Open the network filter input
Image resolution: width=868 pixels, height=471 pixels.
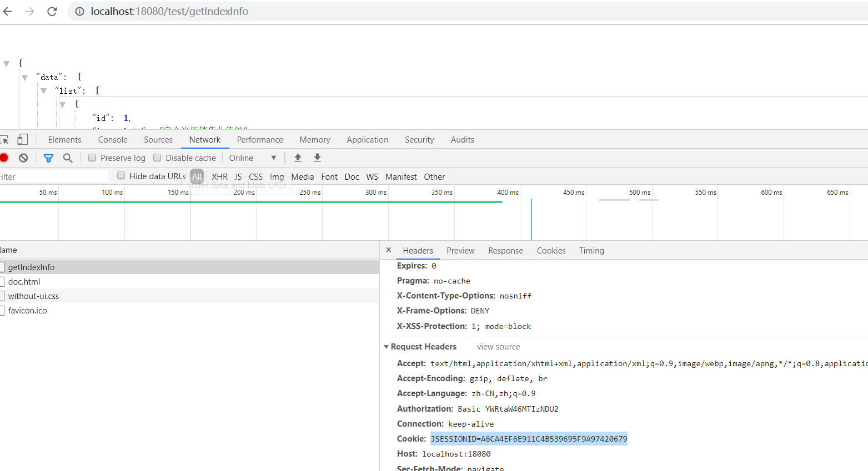[48, 158]
